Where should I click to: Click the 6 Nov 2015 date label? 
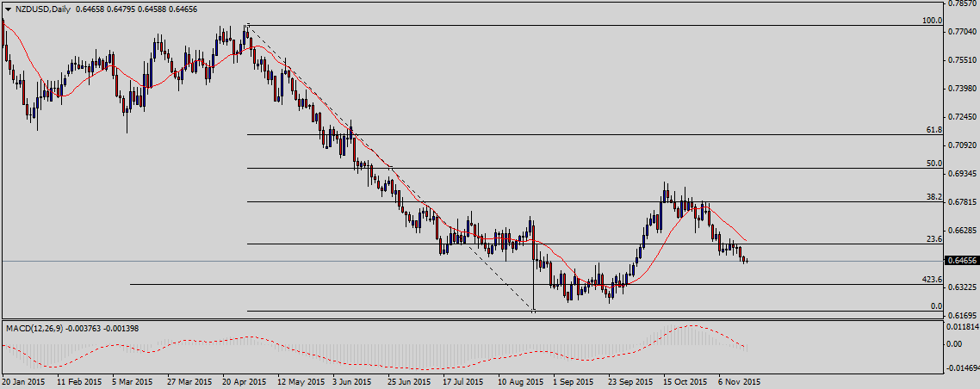[x=741, y=380]
